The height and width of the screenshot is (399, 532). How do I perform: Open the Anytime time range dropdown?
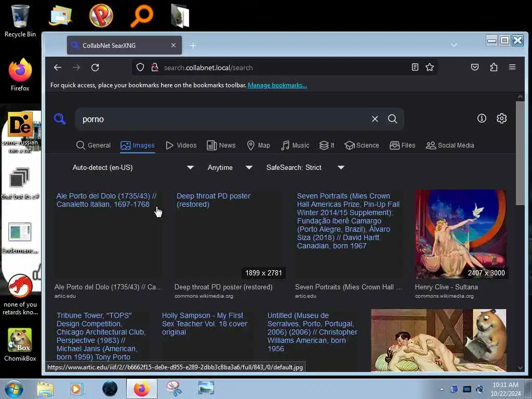[230, 168]
